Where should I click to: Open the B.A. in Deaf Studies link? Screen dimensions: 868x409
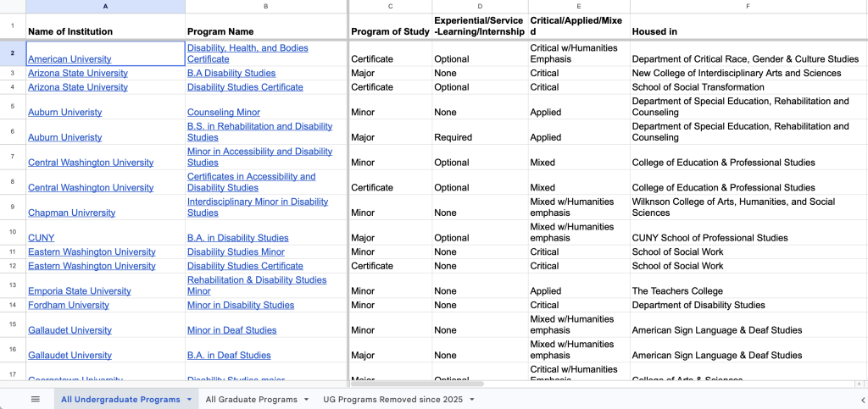click(x=229, y=356)
